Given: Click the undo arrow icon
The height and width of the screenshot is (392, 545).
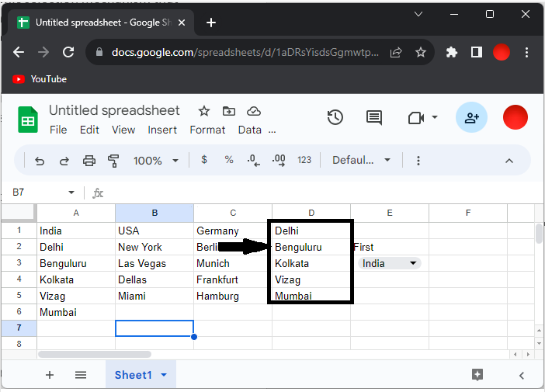Looking at the screenshot, I should (x=40, y=161).
